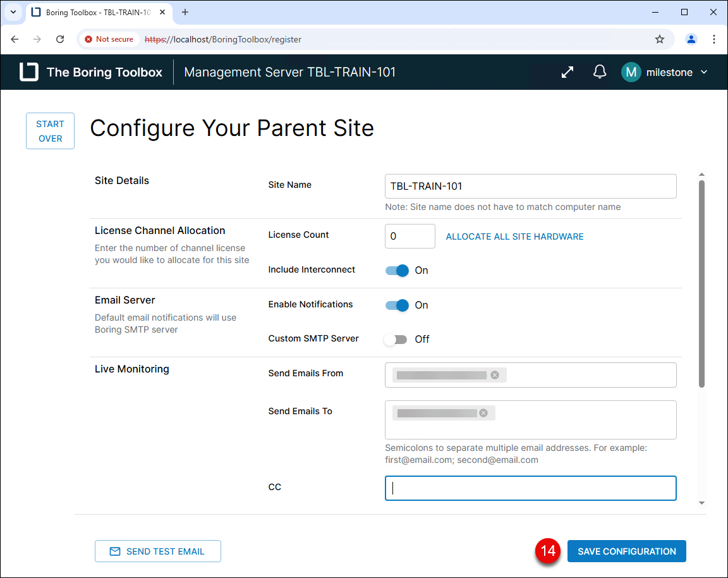This screenshot has height=578, width=728.
Task: Click the The Boring Toolbox title text
Action: (104, 72)
